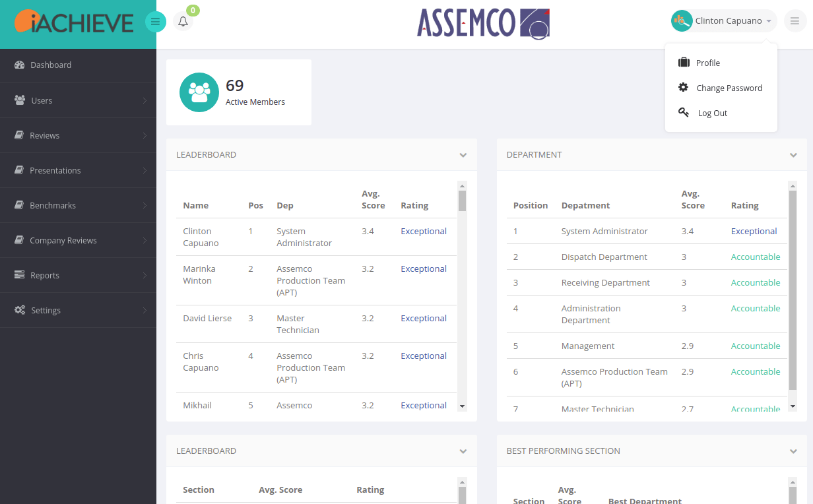Click the Depatment column header
The width and height of the screenshot is (813, 504).
pyautogui.click(x=586, y=205)
